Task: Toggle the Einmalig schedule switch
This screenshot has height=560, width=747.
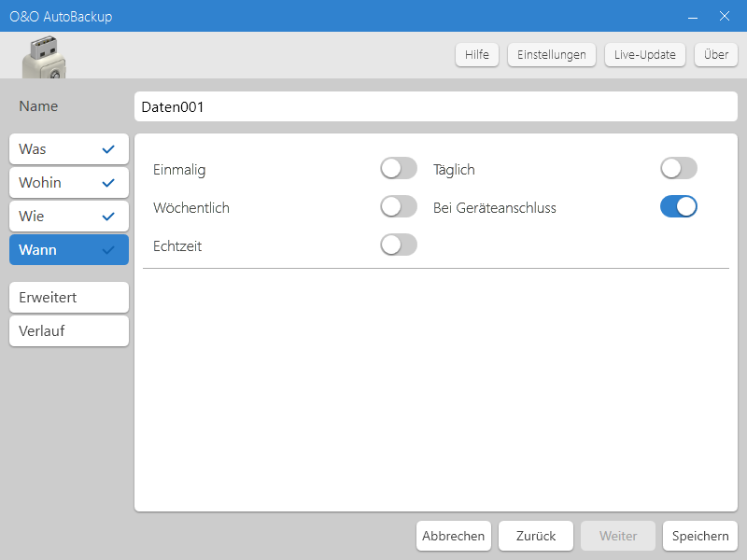Action: point(399,169)
